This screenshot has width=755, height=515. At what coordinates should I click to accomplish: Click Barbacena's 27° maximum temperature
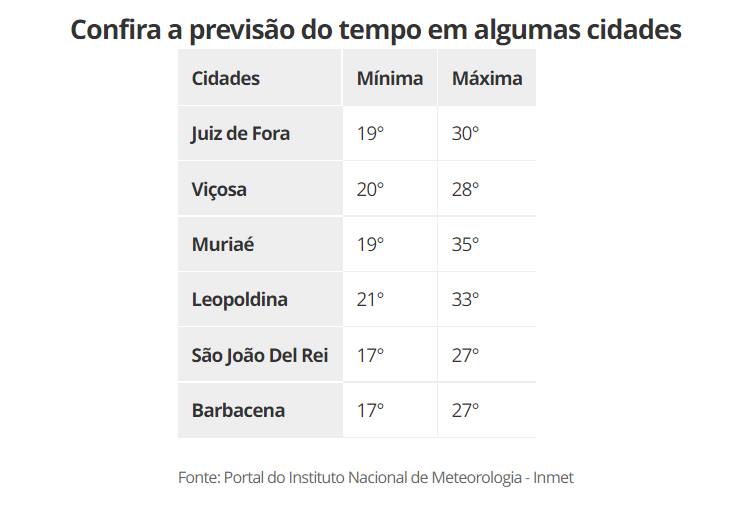(465, 410)
